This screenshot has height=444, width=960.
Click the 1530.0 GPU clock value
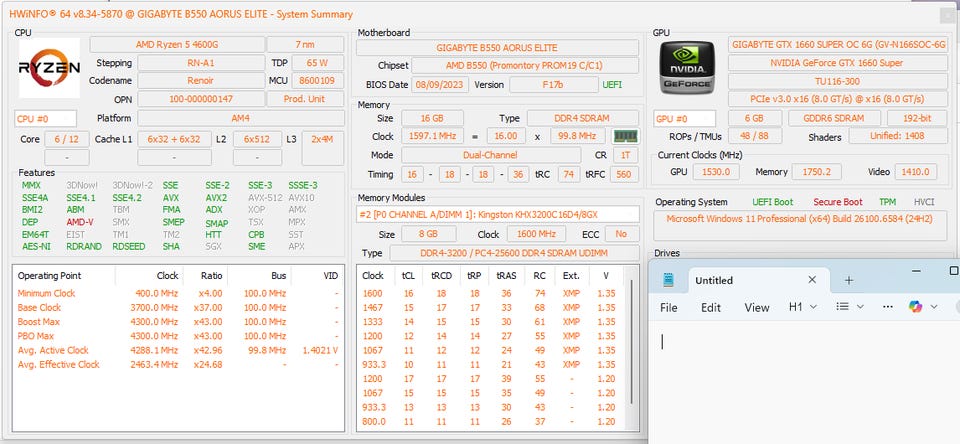click(716, 172)
